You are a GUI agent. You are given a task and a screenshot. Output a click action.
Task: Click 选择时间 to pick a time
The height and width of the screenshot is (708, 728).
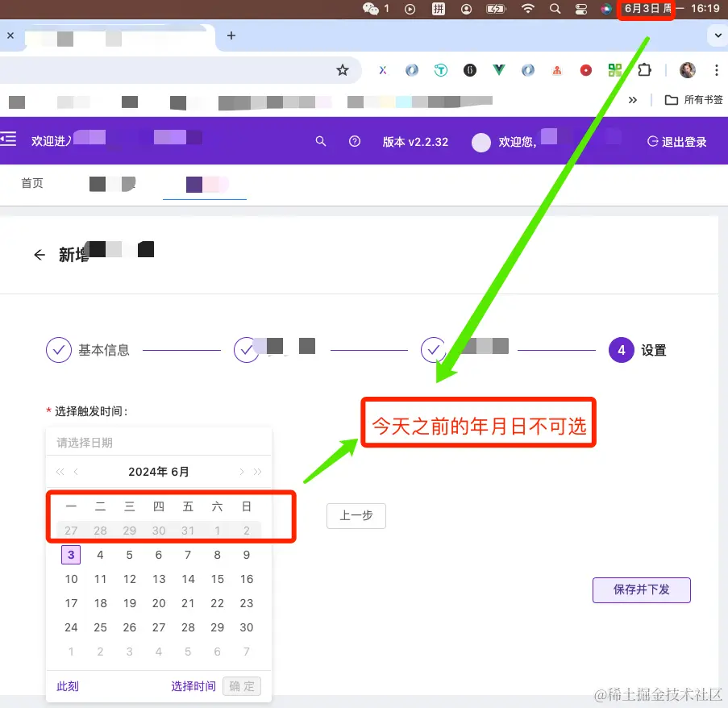[193, 686]
